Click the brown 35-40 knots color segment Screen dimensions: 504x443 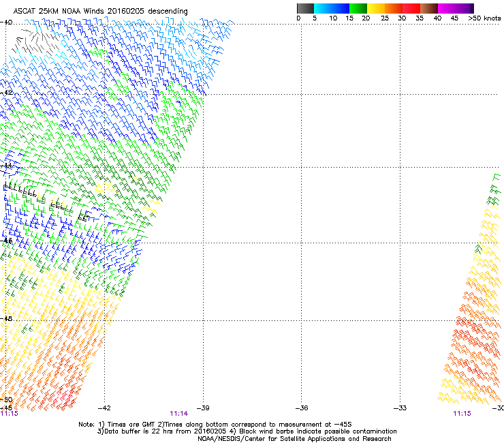[429, 8]
